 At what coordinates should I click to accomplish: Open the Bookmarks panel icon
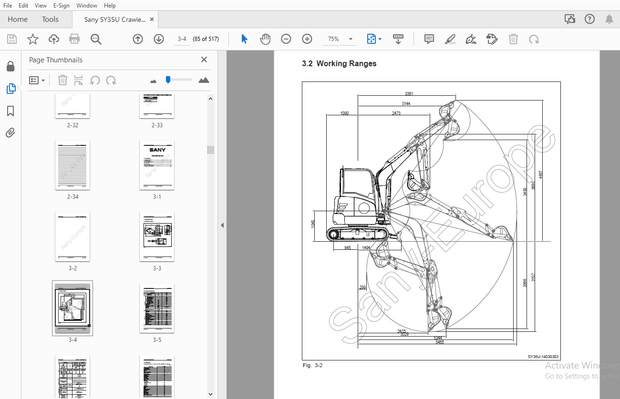tap(11, 111)
